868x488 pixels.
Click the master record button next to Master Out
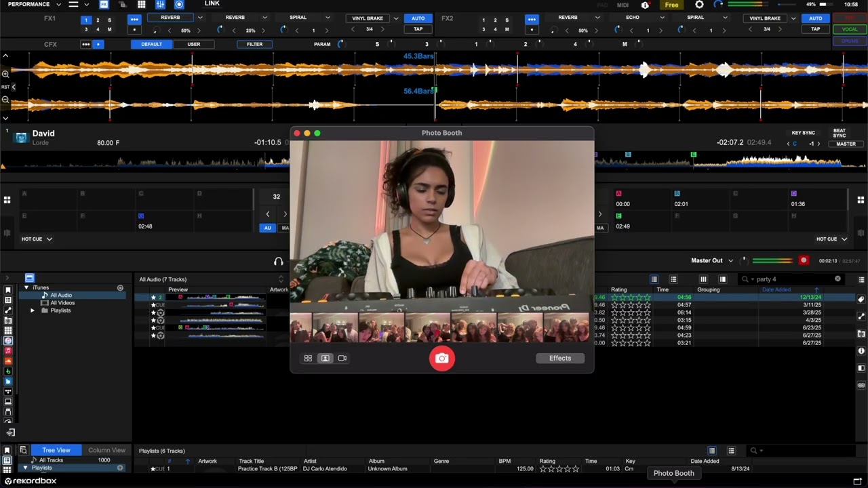(804, 260)
